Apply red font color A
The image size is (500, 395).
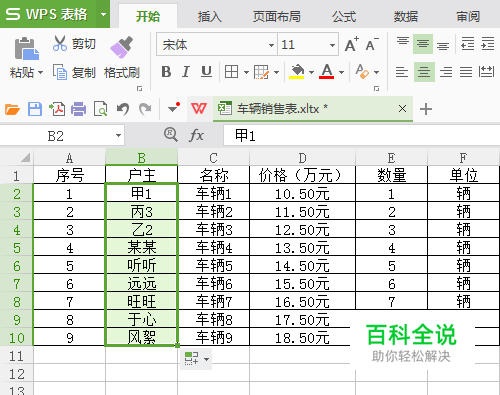[327, 71]
